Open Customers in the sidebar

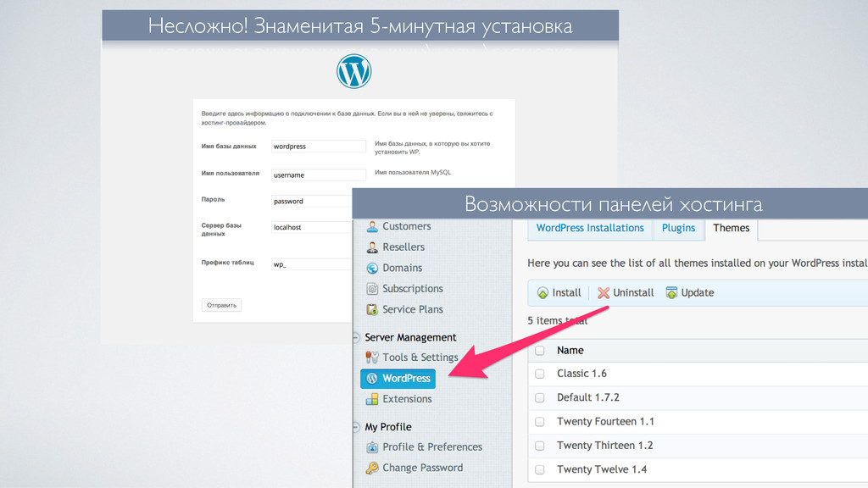pos(406,226)
